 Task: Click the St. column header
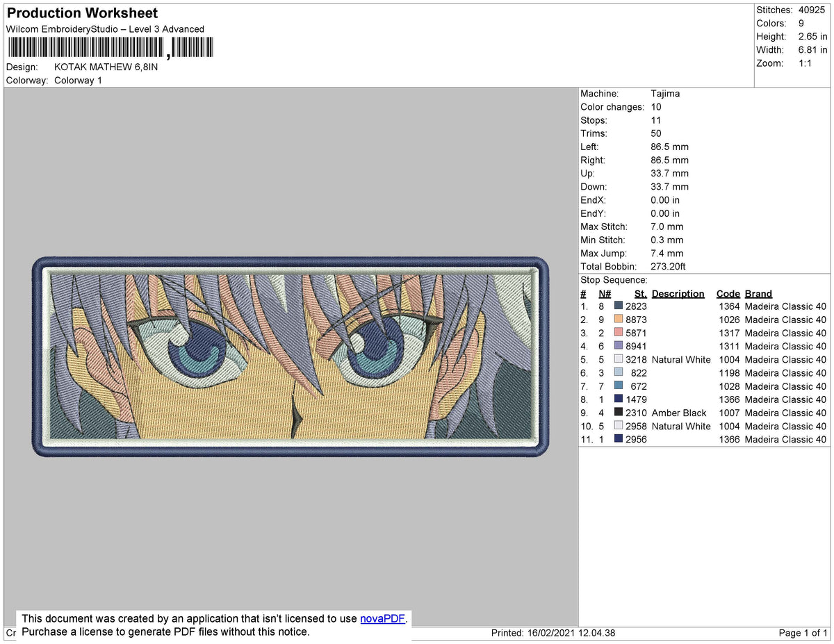point(639,293)
